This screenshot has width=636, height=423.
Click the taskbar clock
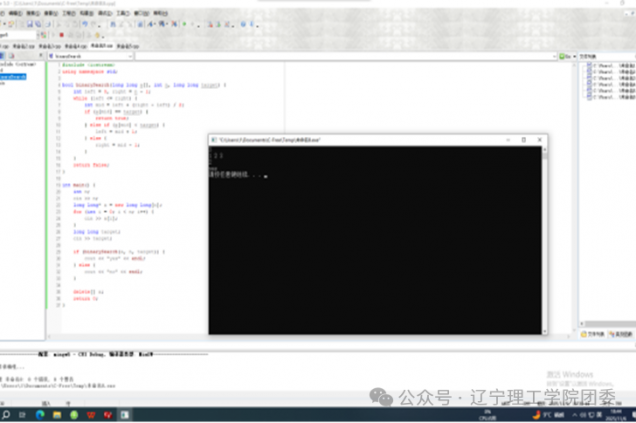coord(617,415)
